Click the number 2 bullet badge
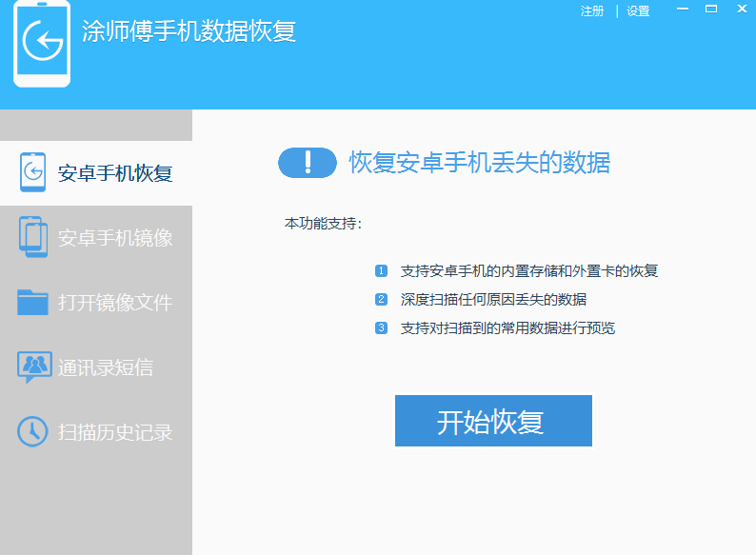 382,300
